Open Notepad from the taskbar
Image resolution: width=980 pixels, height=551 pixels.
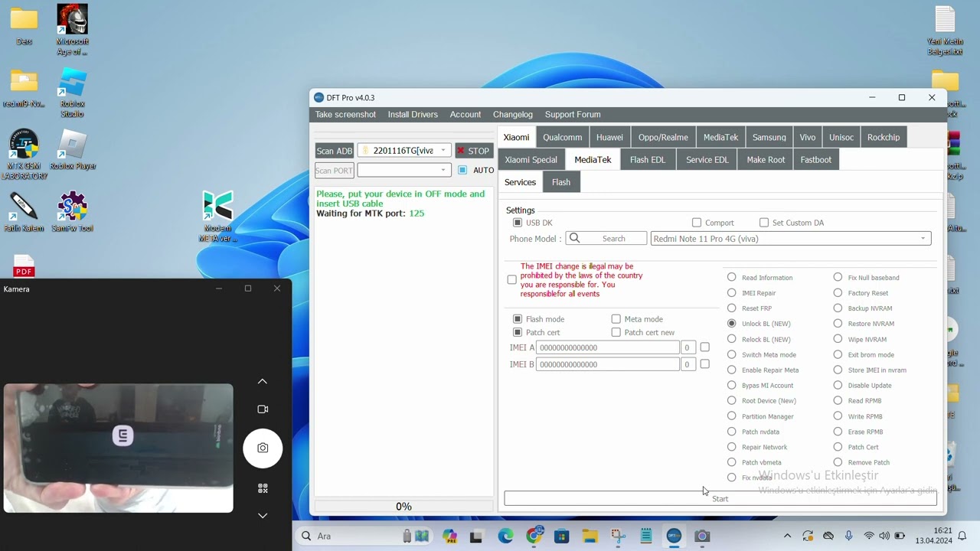[645, 536]
